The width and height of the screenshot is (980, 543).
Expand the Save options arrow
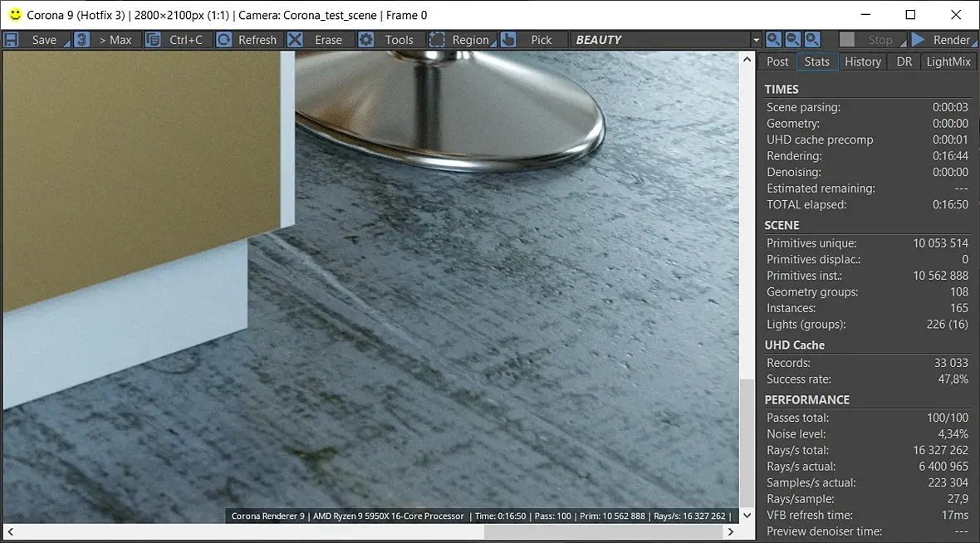click(67, 44)
